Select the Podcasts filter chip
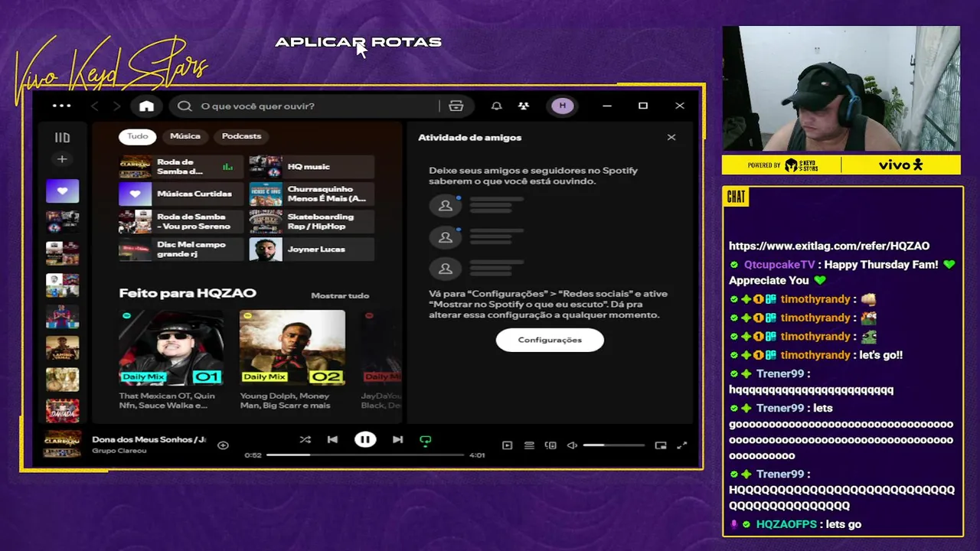Image resolution: width=980 pixels, height=551 pixels. pos(241,136)
